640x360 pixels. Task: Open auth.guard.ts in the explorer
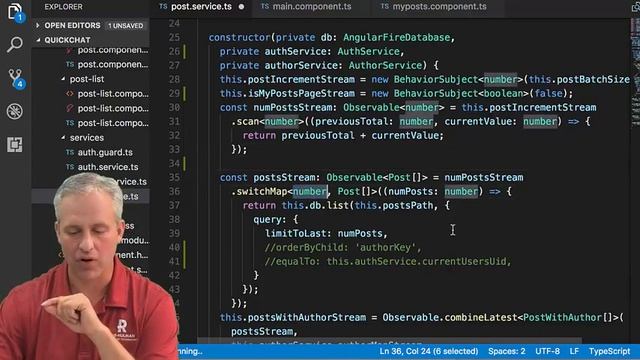coord(105,152)
